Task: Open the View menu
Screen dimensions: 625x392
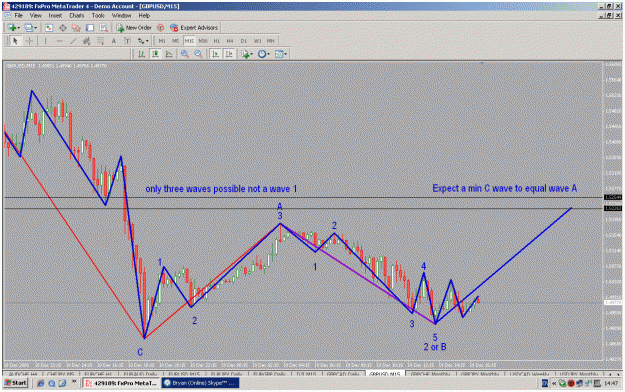Action: click(35, 16)
